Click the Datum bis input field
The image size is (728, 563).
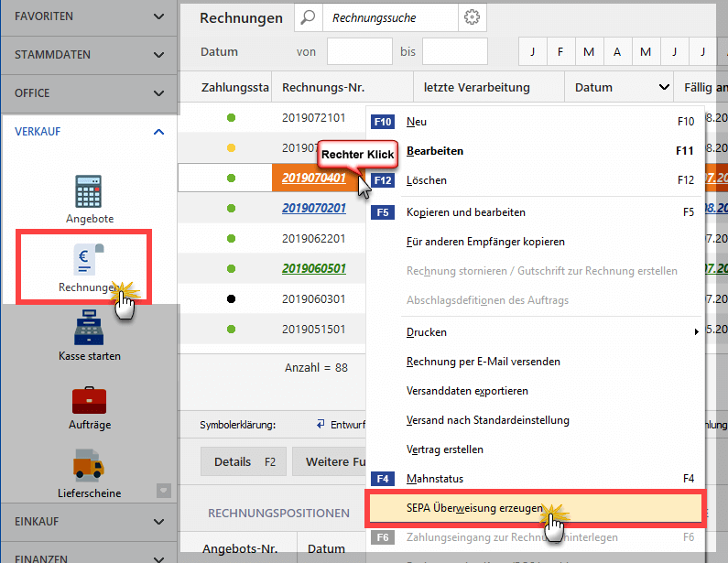pos(454,51)
